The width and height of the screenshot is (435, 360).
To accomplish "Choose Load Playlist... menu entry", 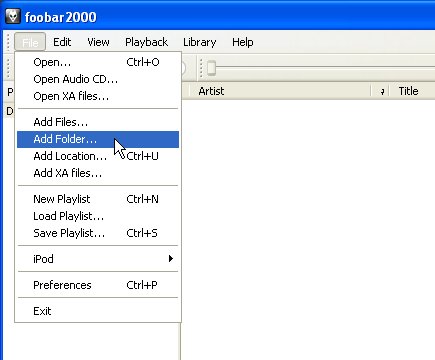I will tap(98, 216).
